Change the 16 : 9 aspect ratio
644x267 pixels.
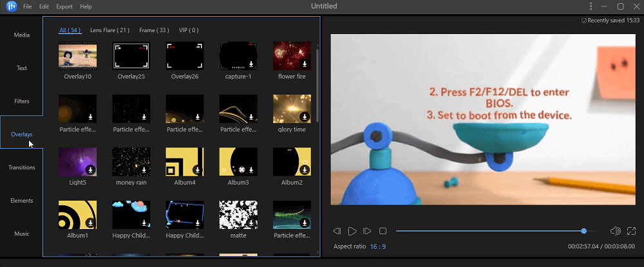point(378,247)
